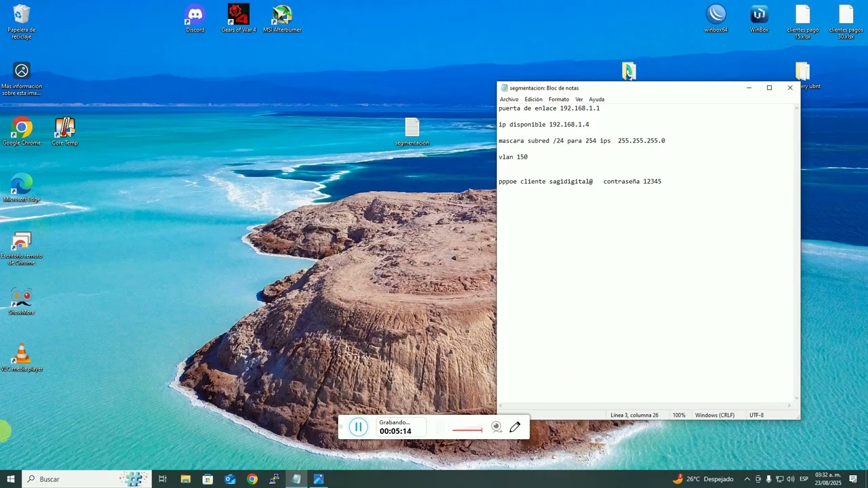Switch to Notepad taskbar button

click(x=296, y=479)
